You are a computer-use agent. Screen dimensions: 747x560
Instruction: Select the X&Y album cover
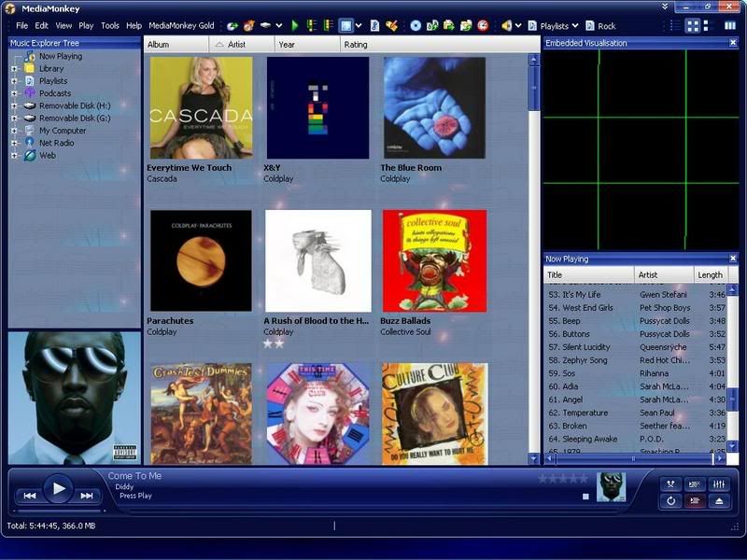pos(317,107)
